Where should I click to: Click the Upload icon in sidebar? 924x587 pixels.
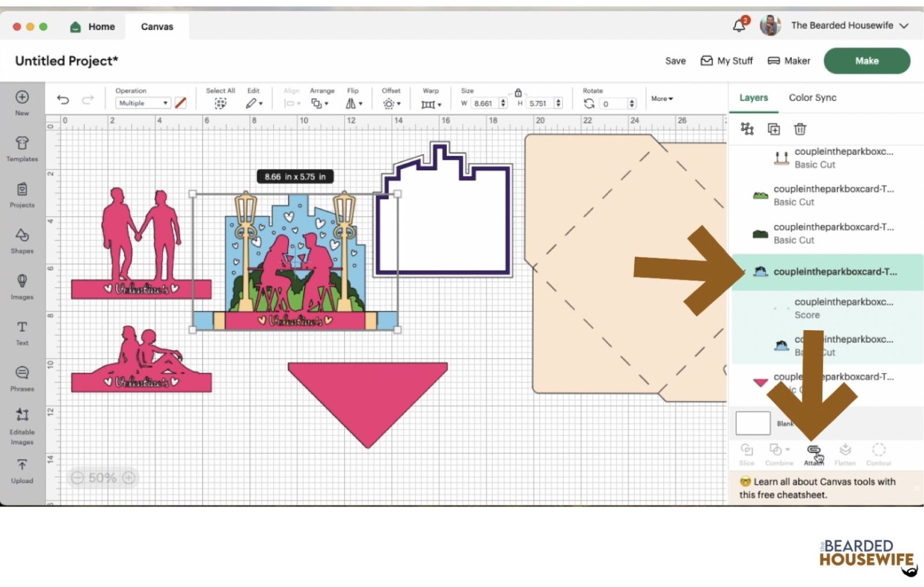click(x=22, y=471)
